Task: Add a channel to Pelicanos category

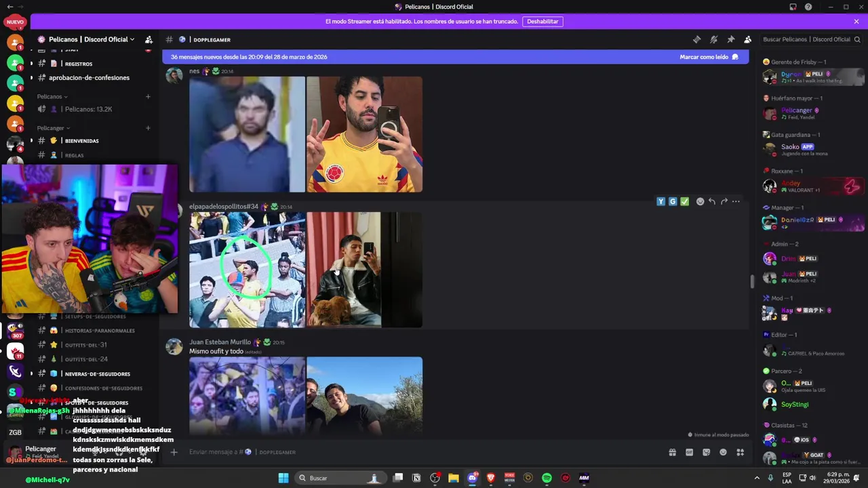Action: pyautogui.click(x=148, y=96)
